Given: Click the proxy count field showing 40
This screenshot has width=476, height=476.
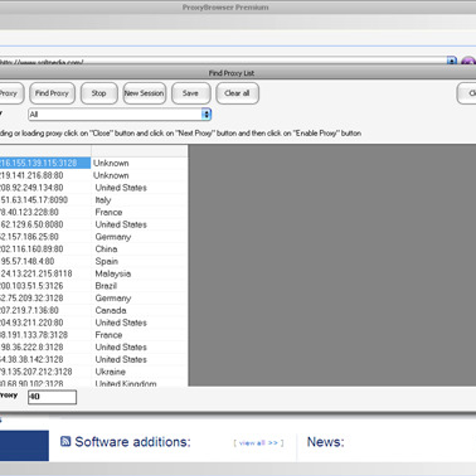Looking at the screenshot, I should [52, 397].
